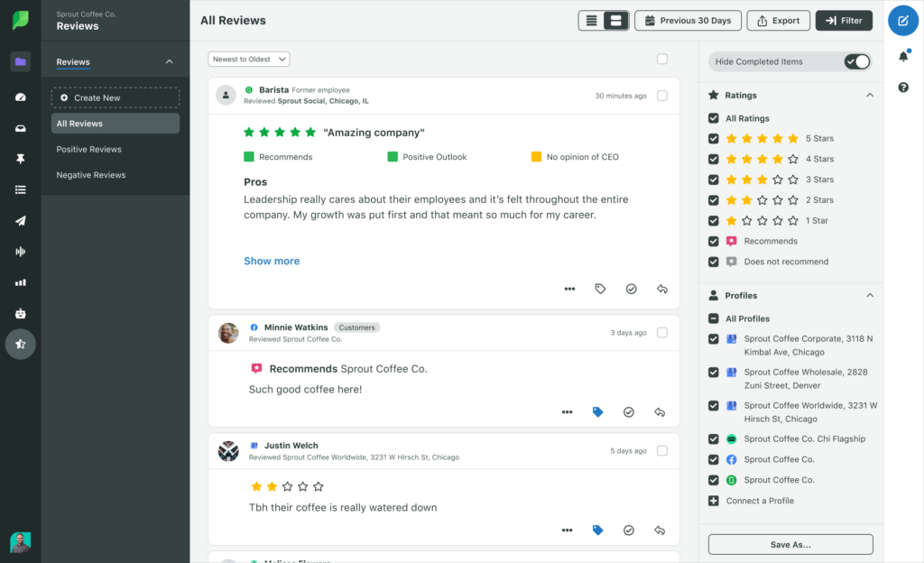Click Minnie Watkins profile avatar
This screenshot has height=563, width=924.
228,333
